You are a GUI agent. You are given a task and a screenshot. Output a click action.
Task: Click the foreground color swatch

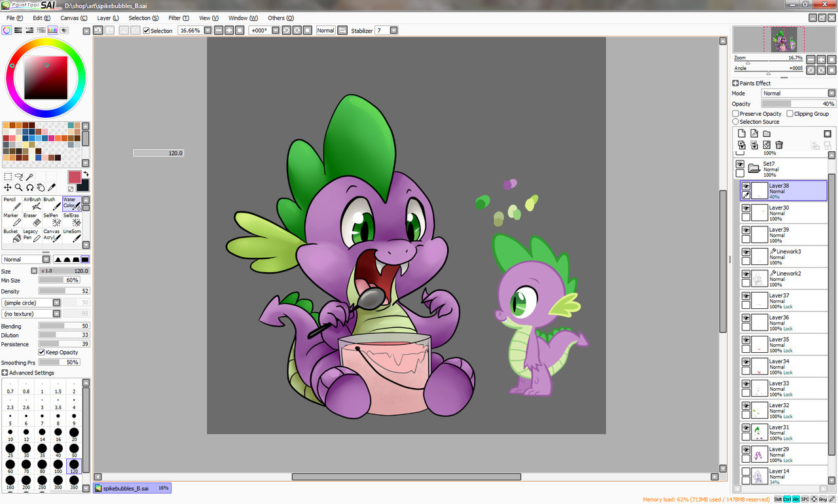pos(75,177)
